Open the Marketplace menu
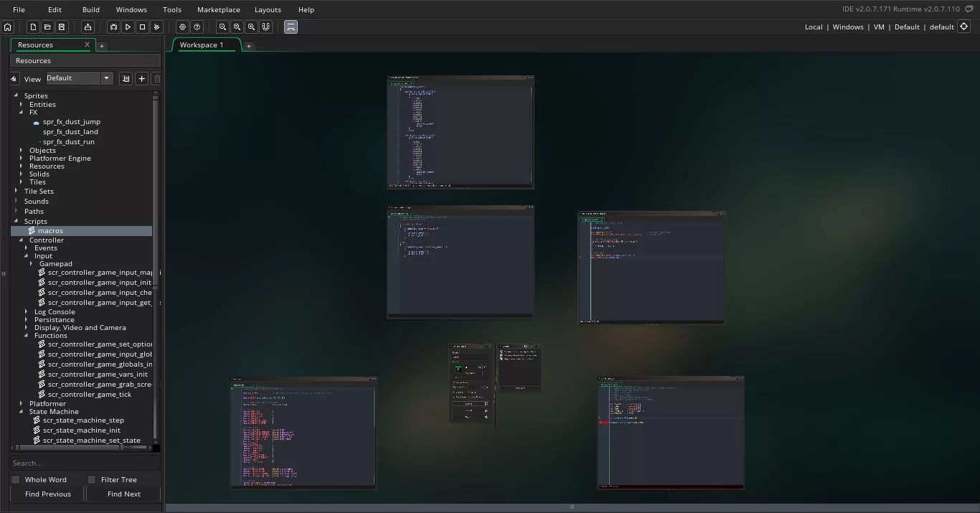The height and width of the screenshot is (513, 980). (x=218, y=9)
